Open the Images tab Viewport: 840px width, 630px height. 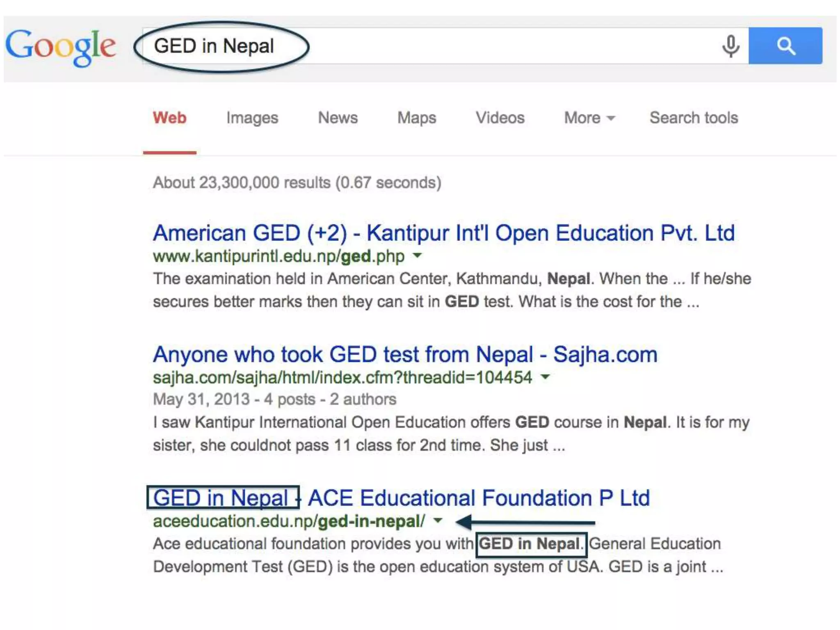[x=252, y=118]
